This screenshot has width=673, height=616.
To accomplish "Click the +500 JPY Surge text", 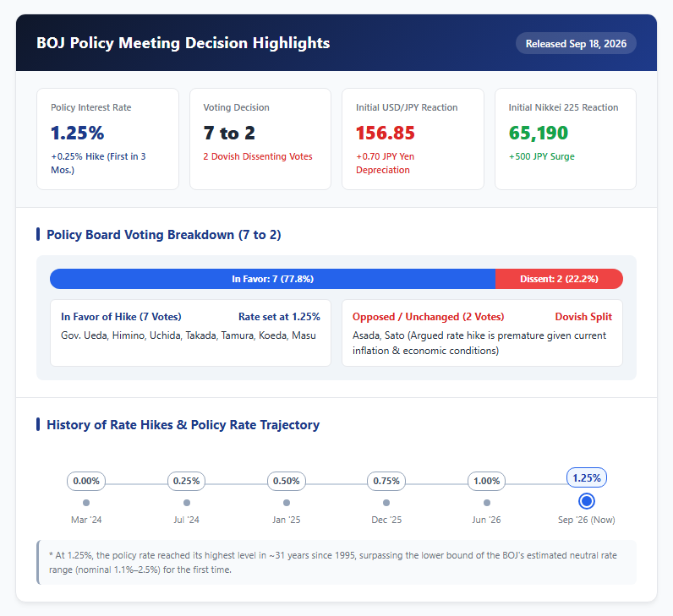I will [542, 156].
